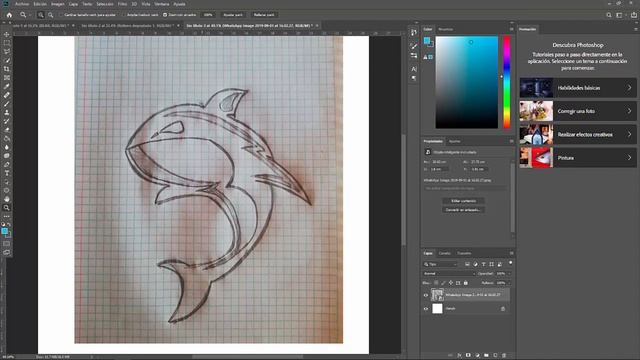The width and height of the screenshot is (640, 360).
Task: Select the Eyedropper tool
Action: click(x=7, y=86)
